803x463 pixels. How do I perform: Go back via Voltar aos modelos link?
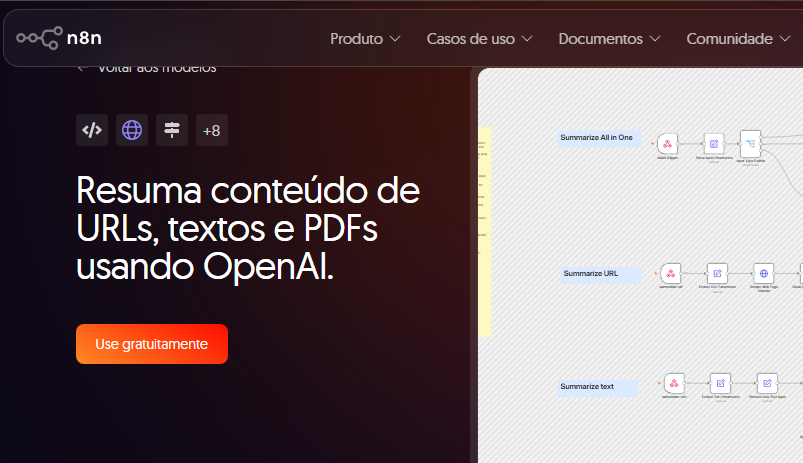tap(147, 69)
